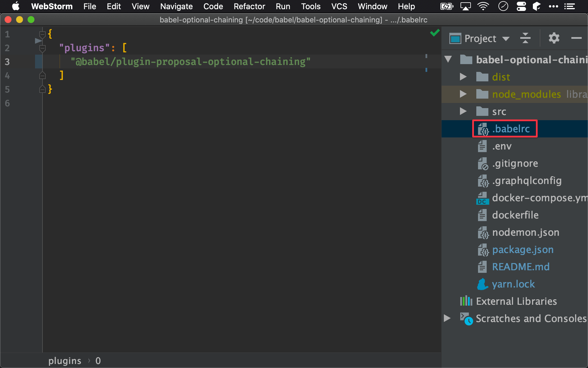The width and height of the screenshot is (588, 368).
Task: Click the hexagon app menu bar icon
Action: click(536, 6)
